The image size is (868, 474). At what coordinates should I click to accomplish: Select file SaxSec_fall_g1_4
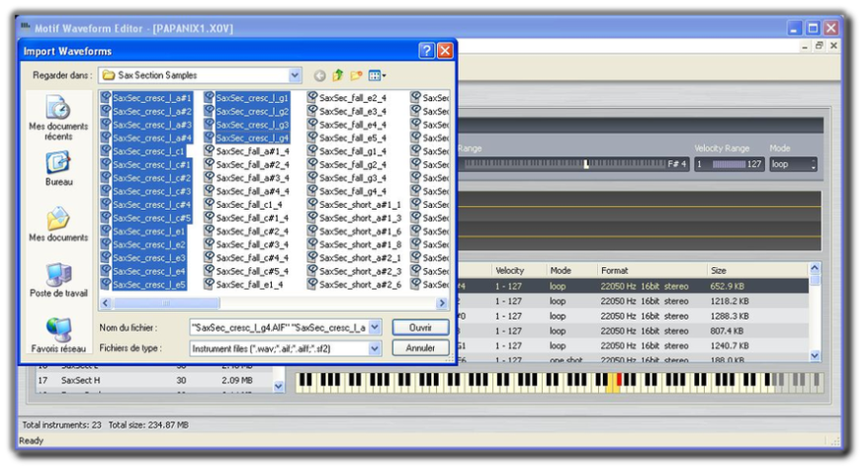click(x=353, y=151)
